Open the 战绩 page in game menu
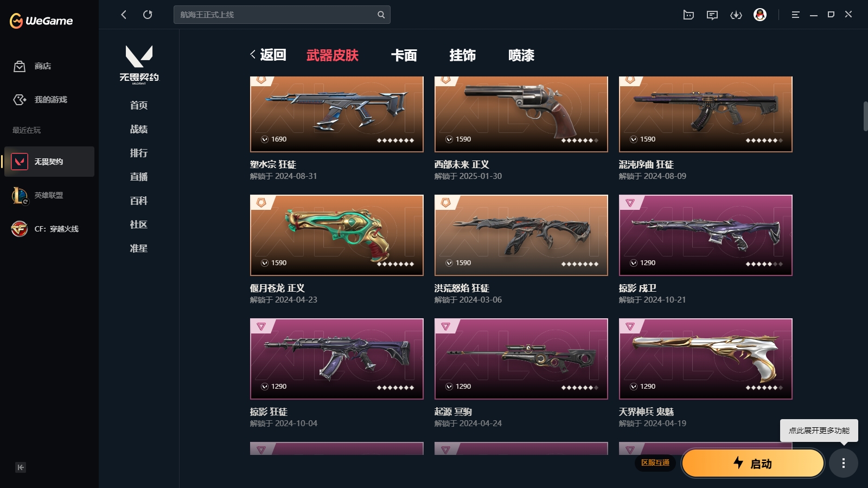868x488 pixels. pyautogui.click(x=139, y=129)
